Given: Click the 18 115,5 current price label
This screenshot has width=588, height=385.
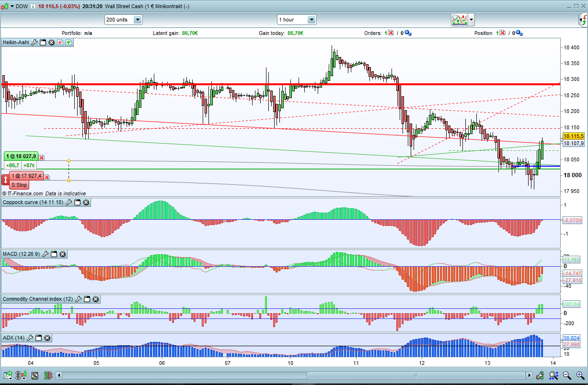Looking at the screenshot, I should click(x=574, y=136).
